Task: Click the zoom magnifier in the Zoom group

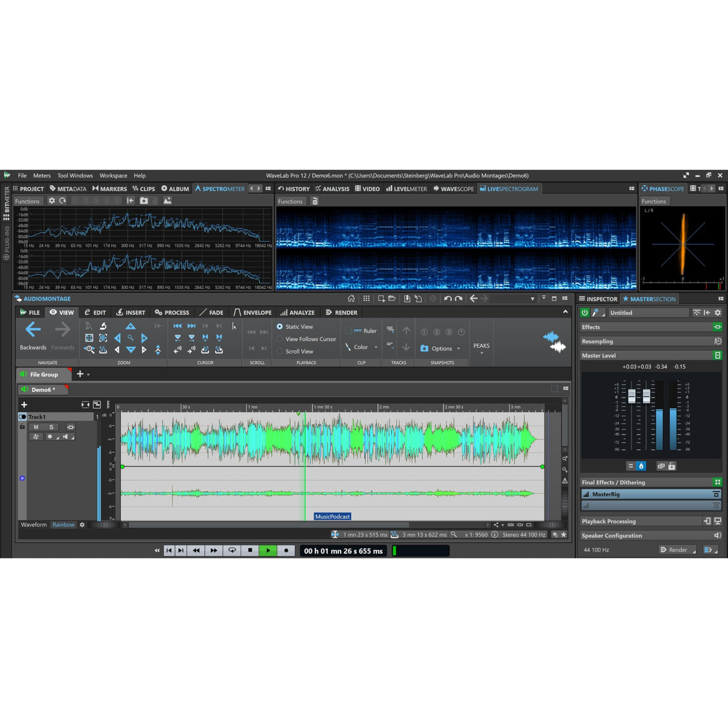Action: [130, 338]
